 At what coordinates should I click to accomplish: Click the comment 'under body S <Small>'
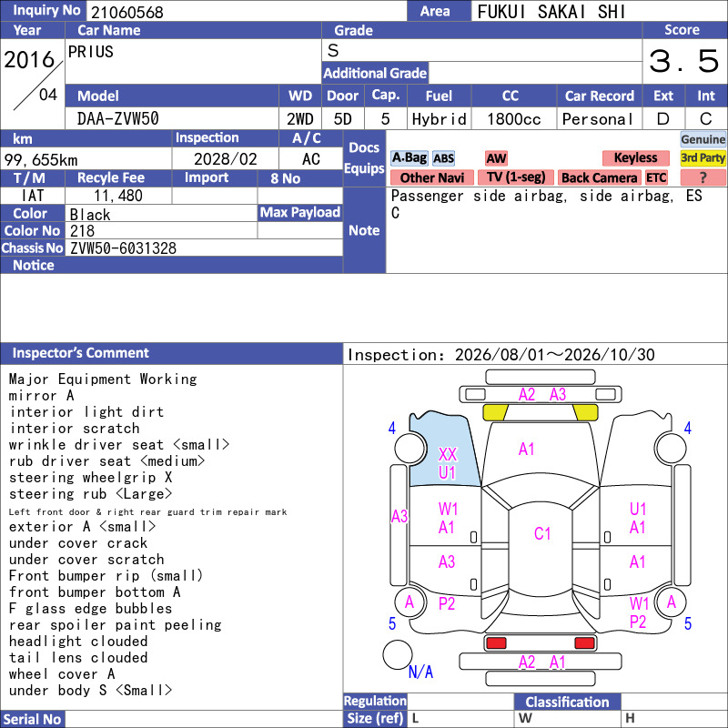click(90, 691)
